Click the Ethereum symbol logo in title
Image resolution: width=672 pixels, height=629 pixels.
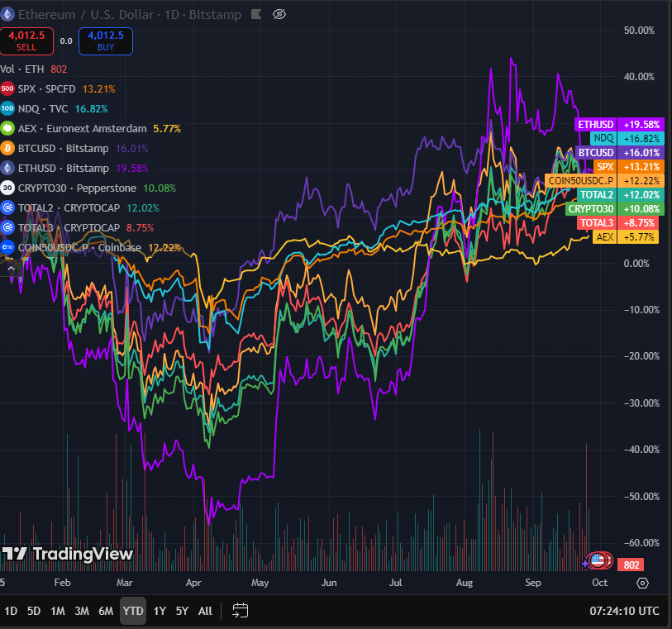[7, 14]
